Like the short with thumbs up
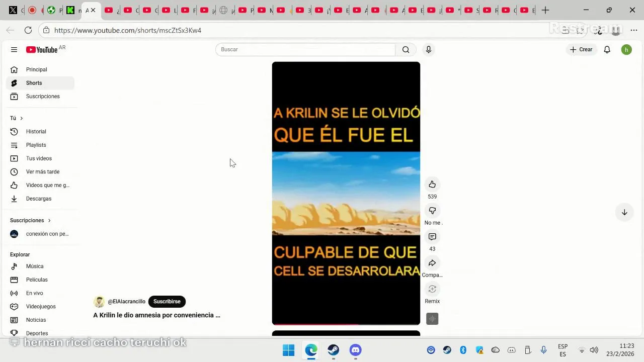 [432, 185]
